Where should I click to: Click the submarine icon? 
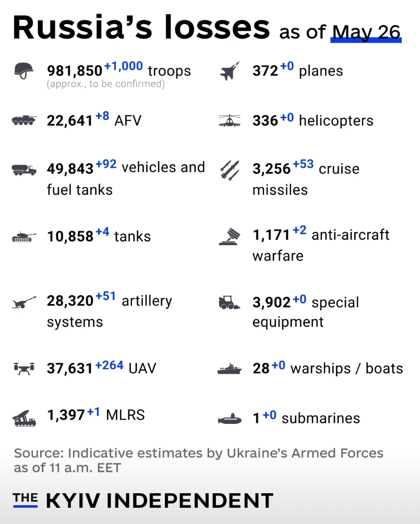click(x=230, y=418)
